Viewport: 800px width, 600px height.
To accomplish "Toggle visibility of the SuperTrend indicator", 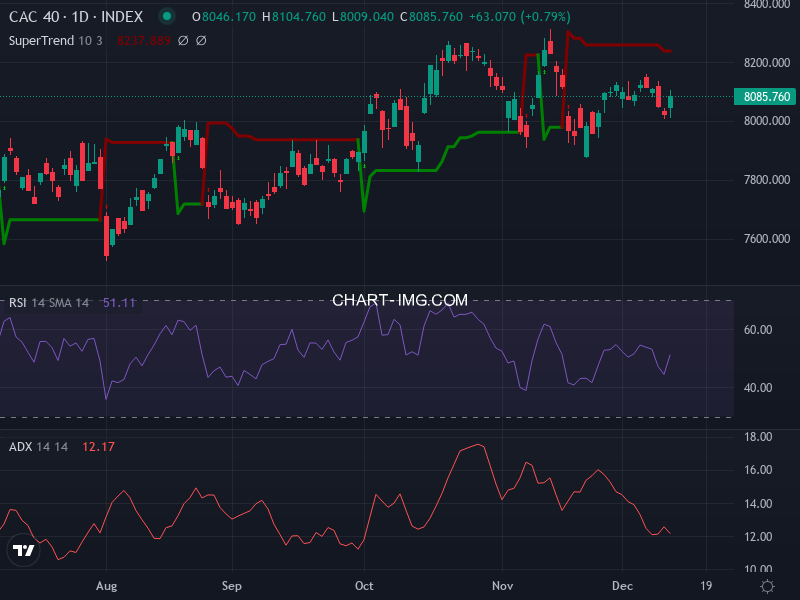I will (183, 41).
